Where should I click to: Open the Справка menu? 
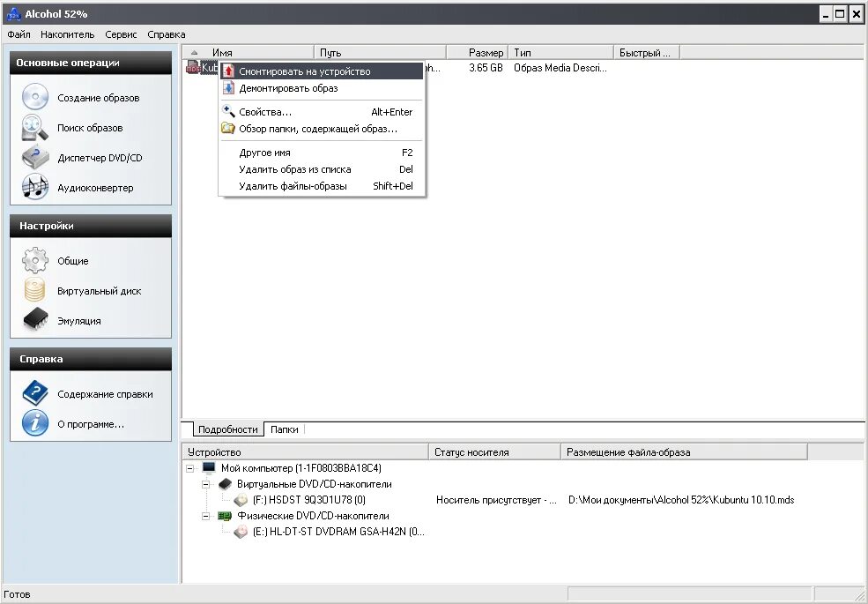tap(166, 34)
